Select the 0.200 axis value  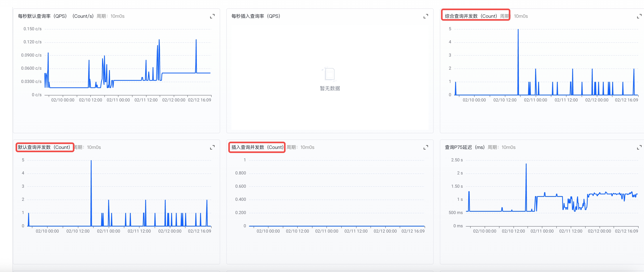241,213
